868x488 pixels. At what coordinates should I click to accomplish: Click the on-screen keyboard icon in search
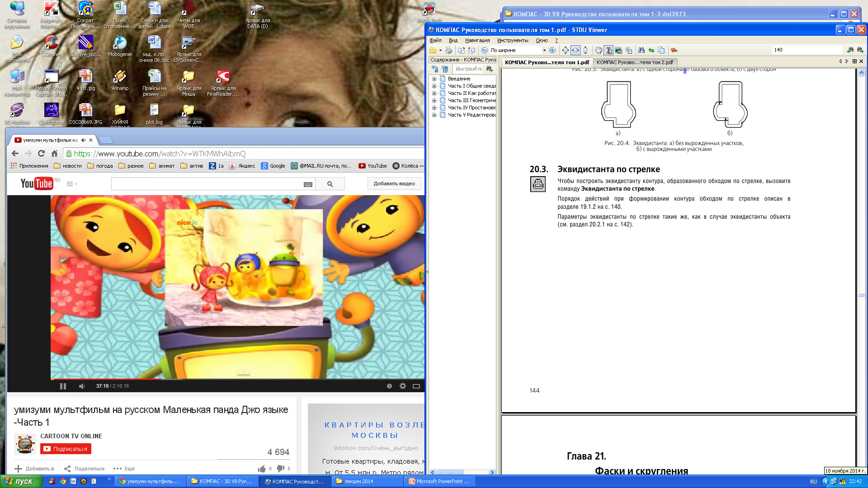(308, 184)
